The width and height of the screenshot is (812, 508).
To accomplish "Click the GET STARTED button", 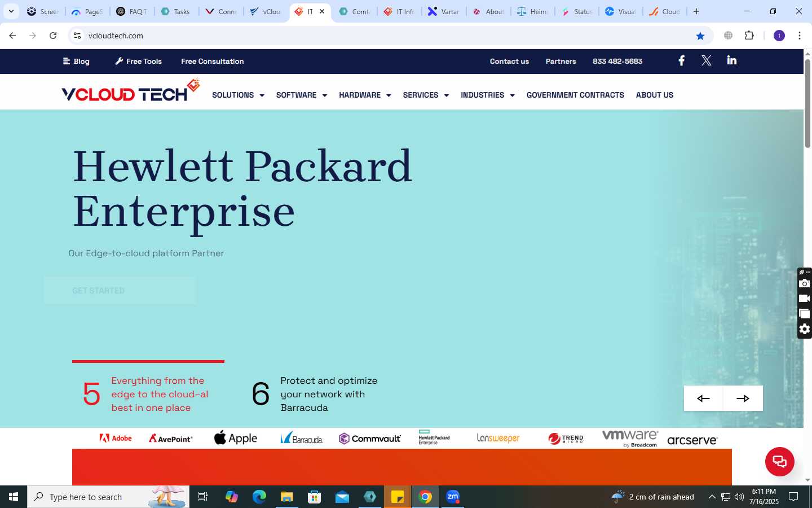I will click(120, 291).
